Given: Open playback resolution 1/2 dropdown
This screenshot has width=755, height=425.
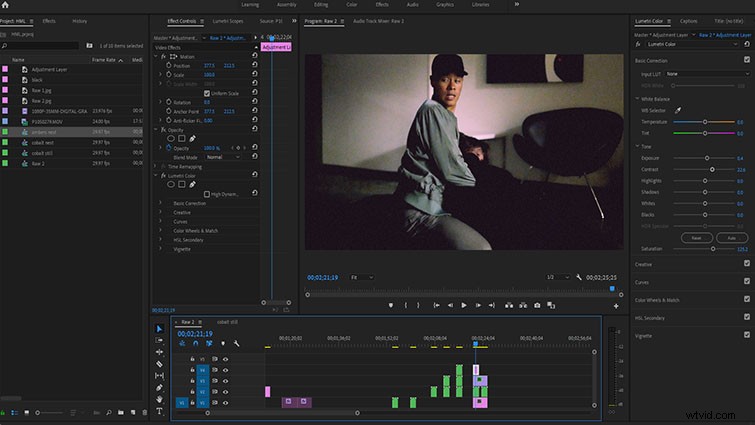Looking at the screenshot, I should click(x=558, y=277).
